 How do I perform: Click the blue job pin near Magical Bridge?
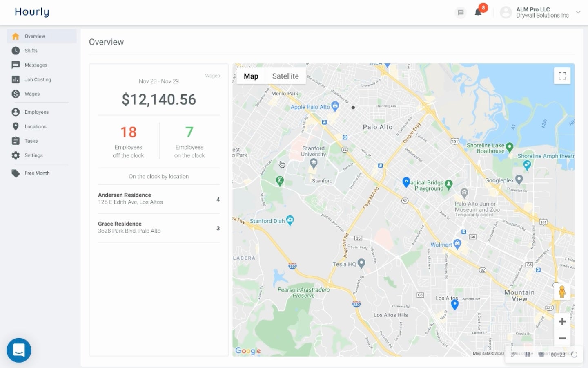coord(406,182)
